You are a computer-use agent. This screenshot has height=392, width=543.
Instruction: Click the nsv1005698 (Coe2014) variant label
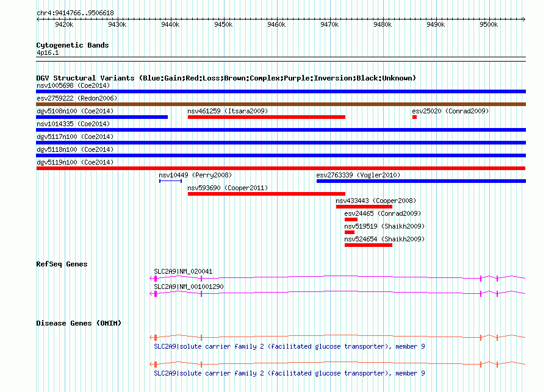(x=73, y=85)
